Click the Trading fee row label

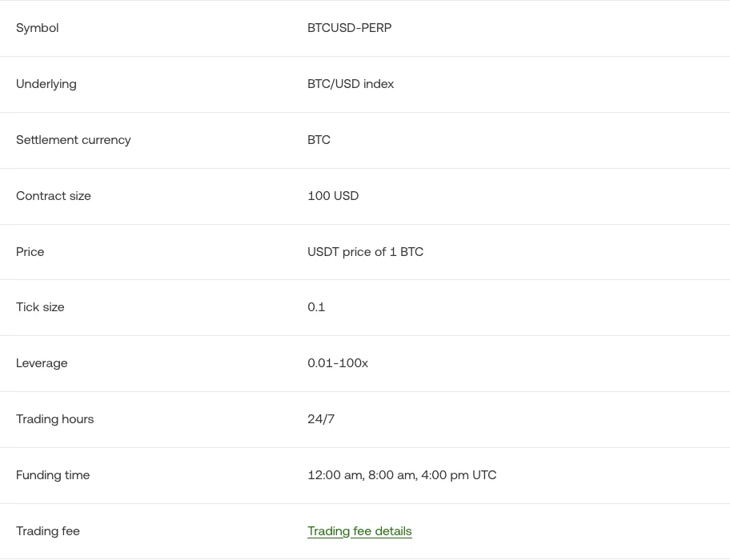[47, 530]
